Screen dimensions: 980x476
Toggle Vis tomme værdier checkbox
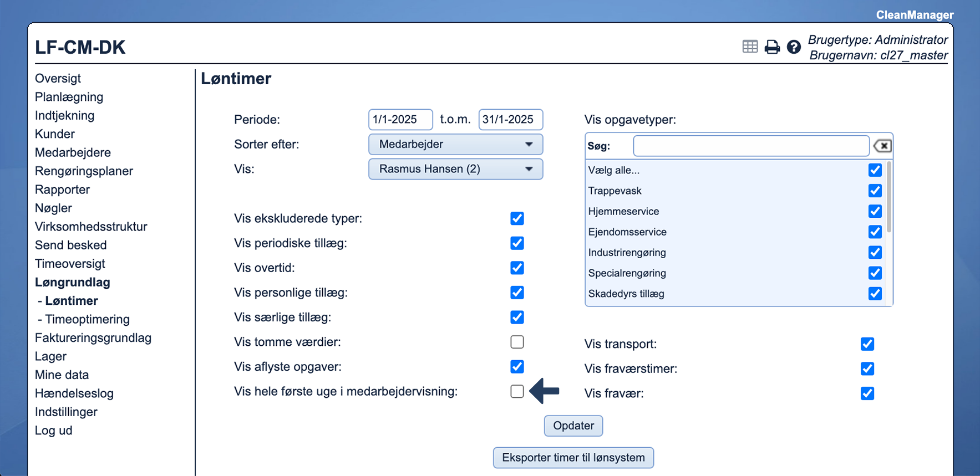pos(517,342)
